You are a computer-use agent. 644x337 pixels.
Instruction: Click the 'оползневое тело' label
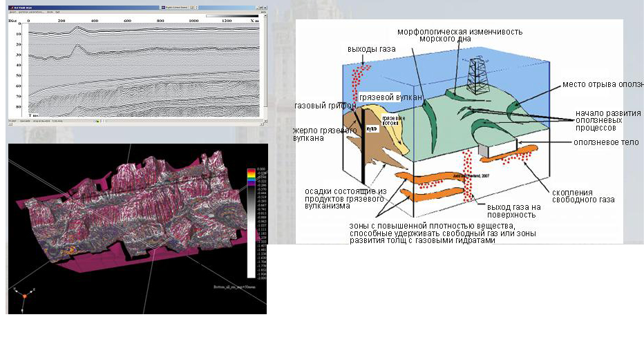point(606,142)
